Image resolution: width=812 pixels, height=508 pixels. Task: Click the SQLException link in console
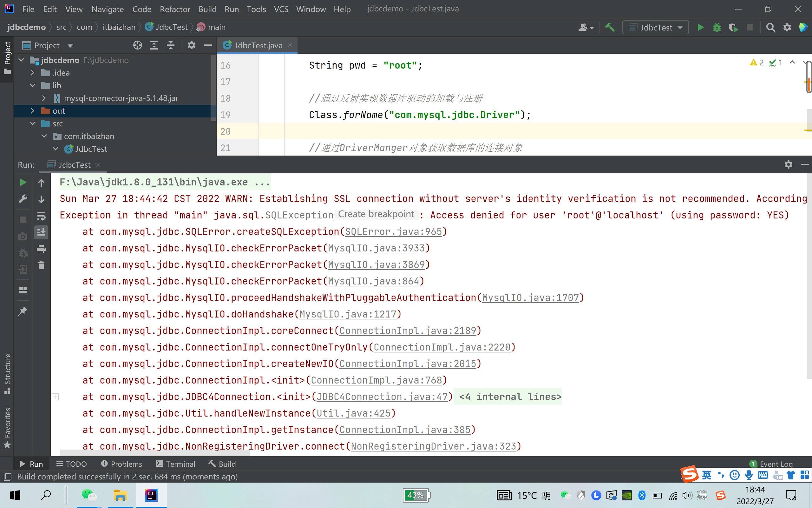tap(299, 215)
